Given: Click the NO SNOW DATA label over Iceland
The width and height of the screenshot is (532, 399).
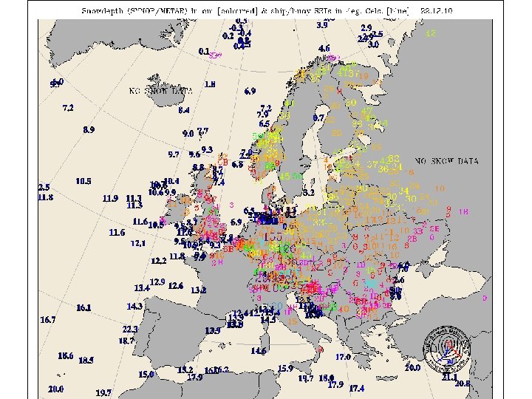Looking at the screenshot, I should point(161,91).
